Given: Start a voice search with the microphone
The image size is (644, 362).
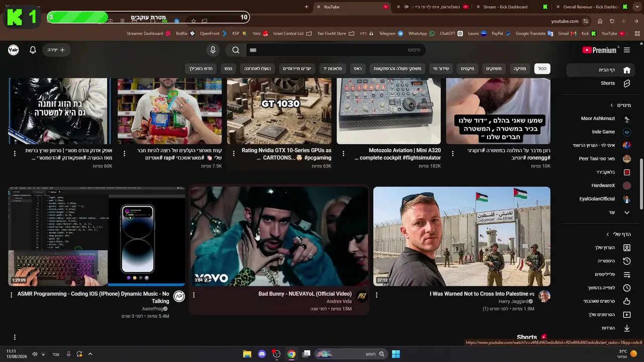Looking at the screenshot, I should coord(213,50).
